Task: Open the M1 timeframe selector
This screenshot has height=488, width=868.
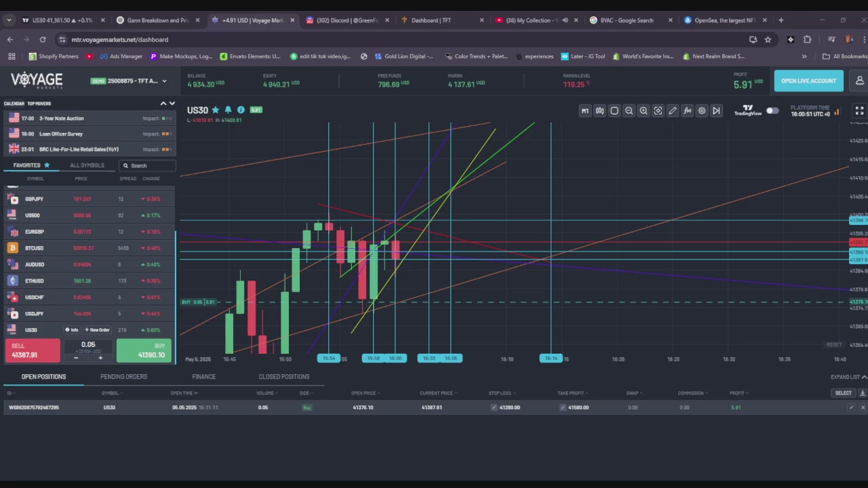Action: tap(585, 110)
